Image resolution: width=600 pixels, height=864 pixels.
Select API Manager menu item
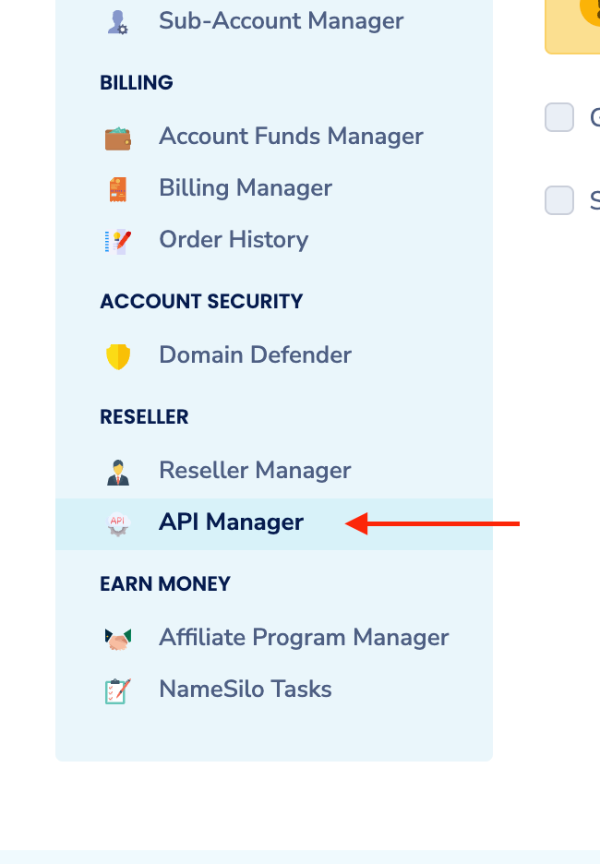pos(274,524)
